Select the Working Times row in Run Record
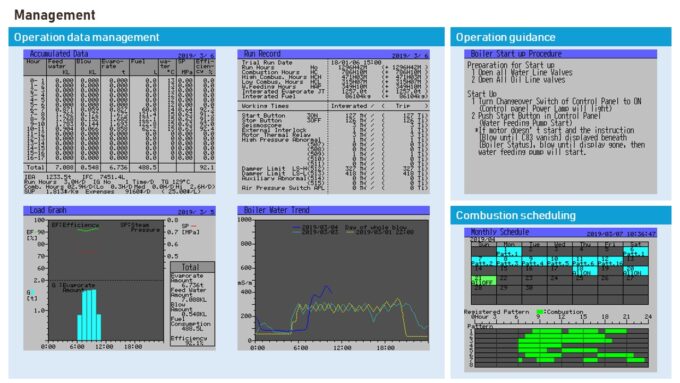Image resolution: width=680 pixels, height=383 pixels. (333, 106)
